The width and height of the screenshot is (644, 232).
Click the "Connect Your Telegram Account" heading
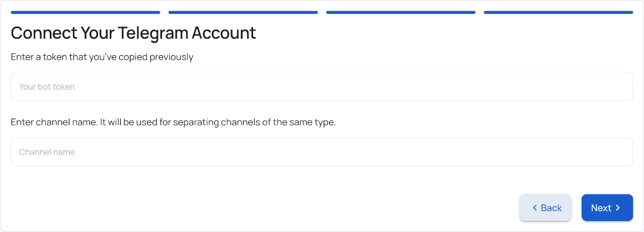click(x=133, y=33)
